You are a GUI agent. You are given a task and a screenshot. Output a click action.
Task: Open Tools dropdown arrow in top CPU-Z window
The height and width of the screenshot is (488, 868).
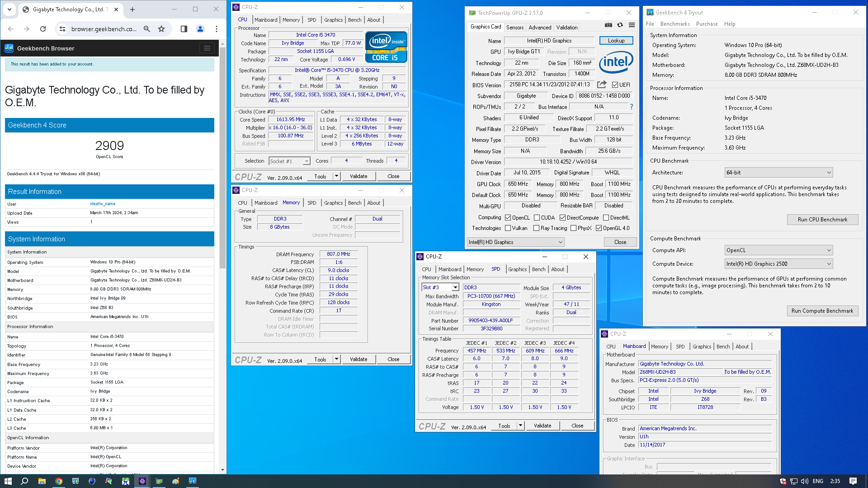[336, 176]
